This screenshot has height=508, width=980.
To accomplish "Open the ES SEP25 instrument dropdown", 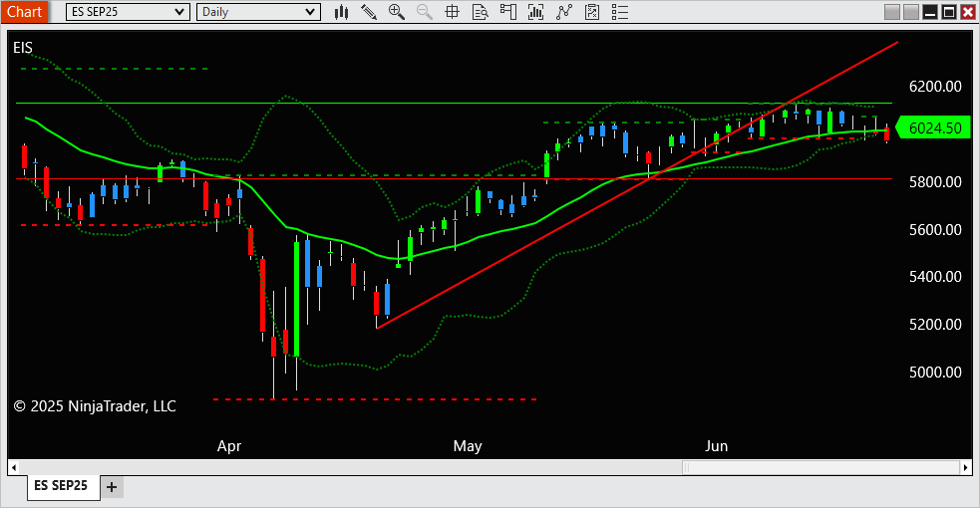I will click(x=128, y=12).
